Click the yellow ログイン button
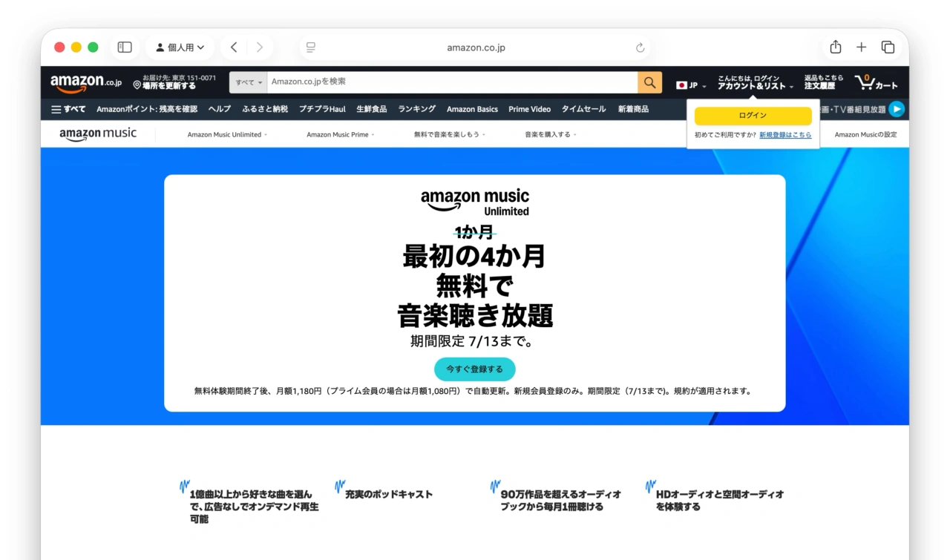The height and width of the screenshot is (560, 950). (x=753, y=116)
